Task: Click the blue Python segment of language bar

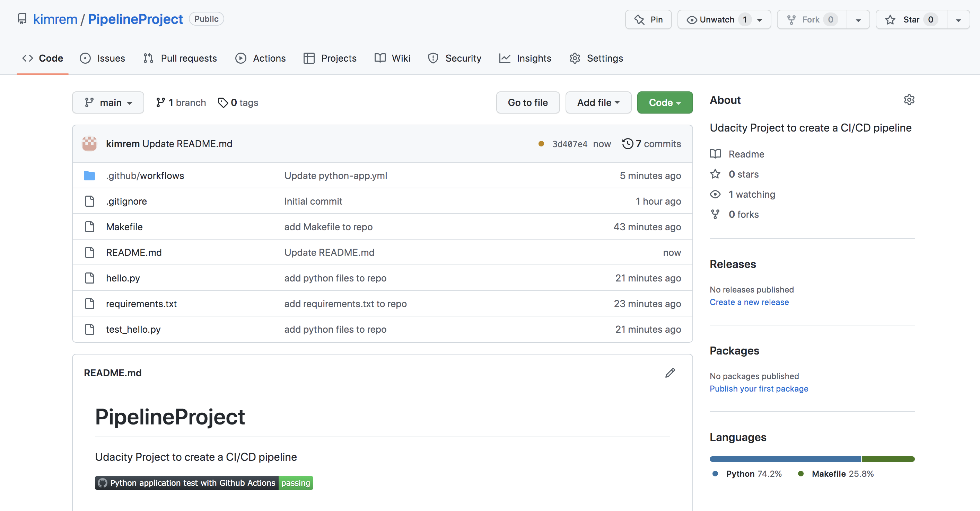Action: [785, 459]
